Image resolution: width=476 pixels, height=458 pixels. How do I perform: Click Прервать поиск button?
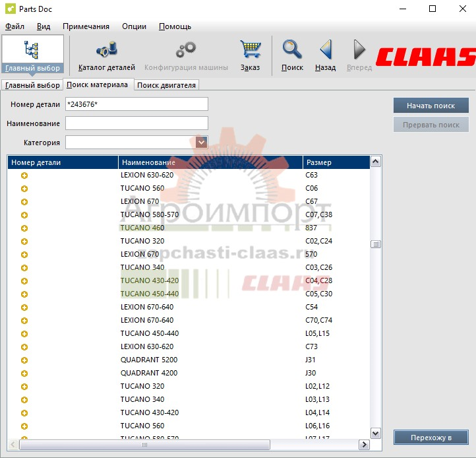pos(431,125)
